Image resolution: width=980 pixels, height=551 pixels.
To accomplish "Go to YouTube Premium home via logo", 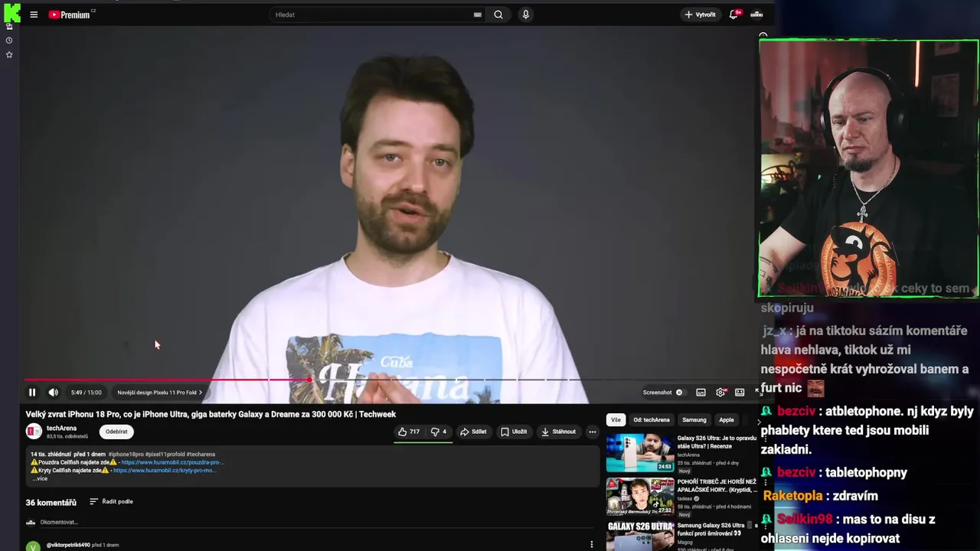I will pyautogui.click(x=70, y=15).
